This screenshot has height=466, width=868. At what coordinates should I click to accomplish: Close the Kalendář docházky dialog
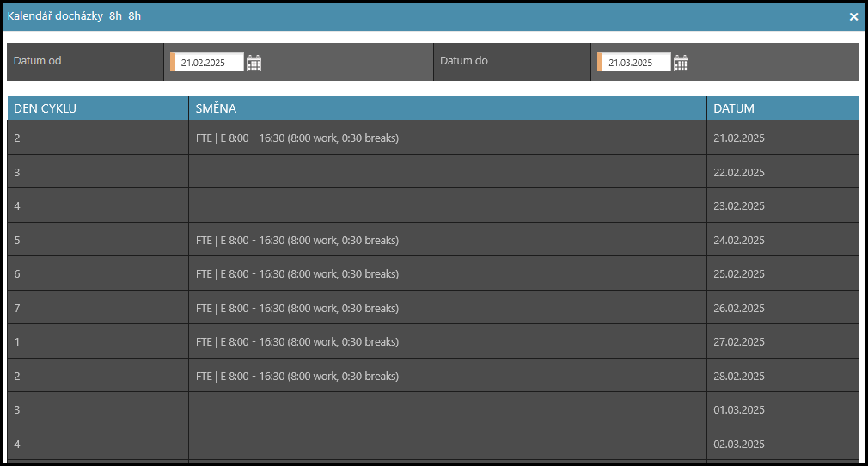click(853, 16)
